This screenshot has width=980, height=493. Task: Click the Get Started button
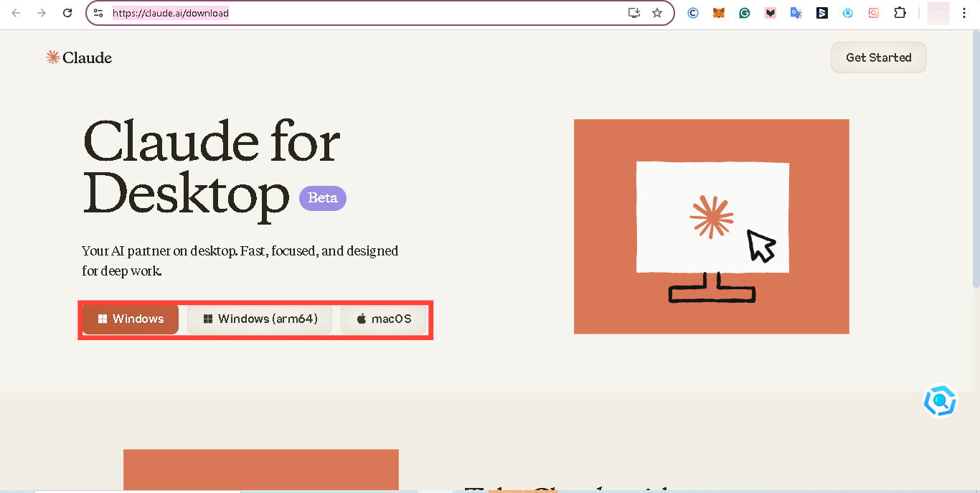click(878, 57)
